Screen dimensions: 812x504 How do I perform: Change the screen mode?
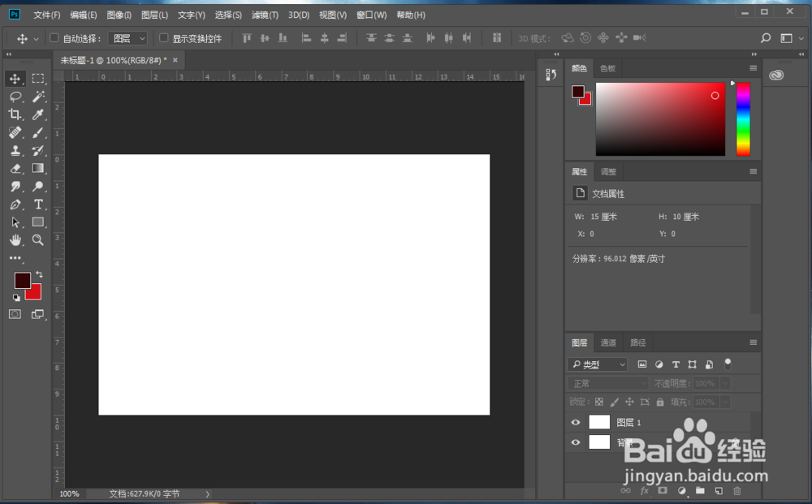(x=38, y=314)
